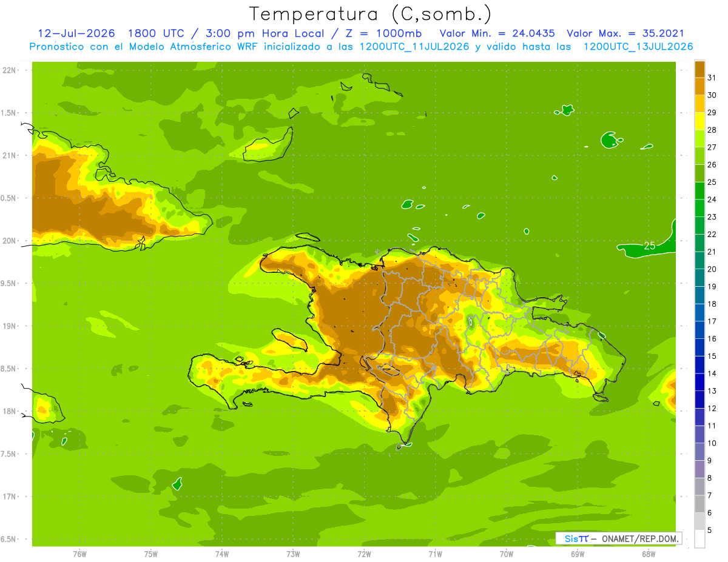Click gray colorbar segment between 7 and 8
This screenshot has width=728, height=562.
(x=700, y=486)
